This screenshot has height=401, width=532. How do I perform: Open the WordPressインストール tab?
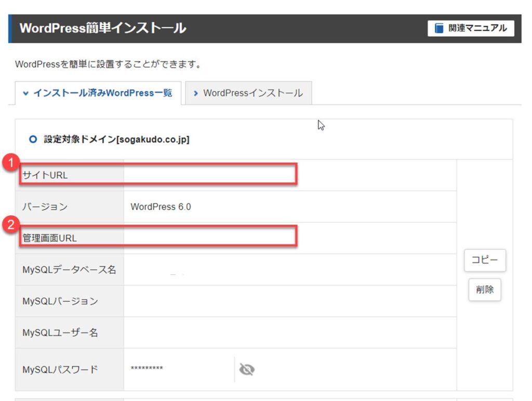[248, 93]
